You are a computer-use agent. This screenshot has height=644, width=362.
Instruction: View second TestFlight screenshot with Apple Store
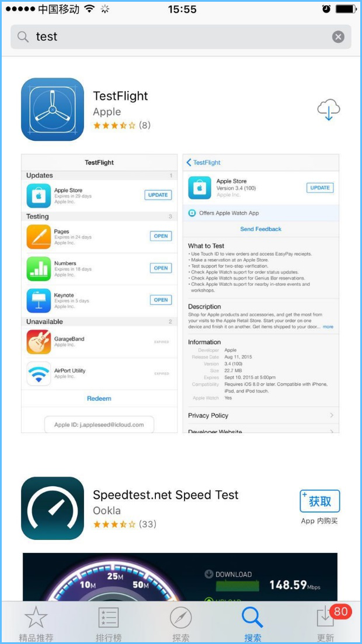(x=261, y=293)
